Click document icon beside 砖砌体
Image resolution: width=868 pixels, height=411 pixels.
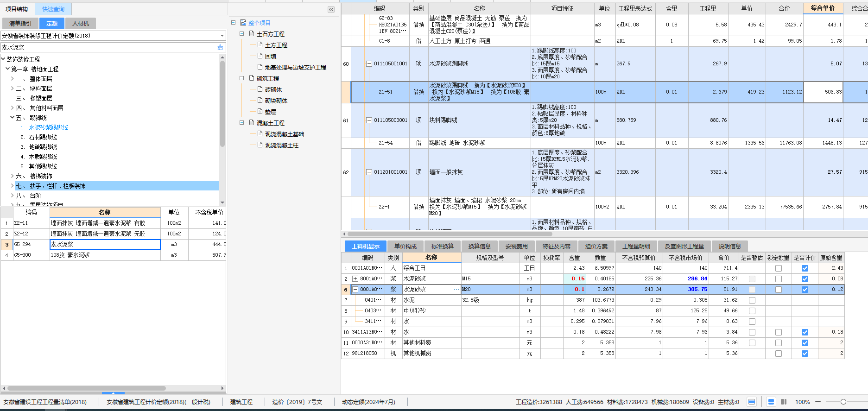click(260, 89)
